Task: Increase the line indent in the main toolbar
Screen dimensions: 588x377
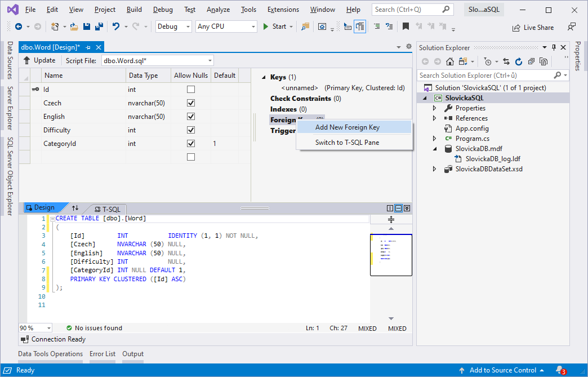Action: click(x=389, y=26)
